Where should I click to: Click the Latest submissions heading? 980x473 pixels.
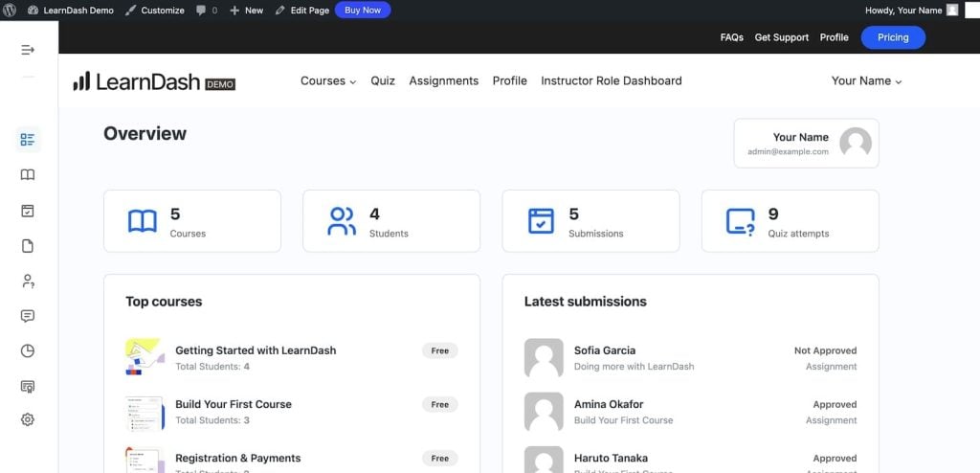coord(585,302)
